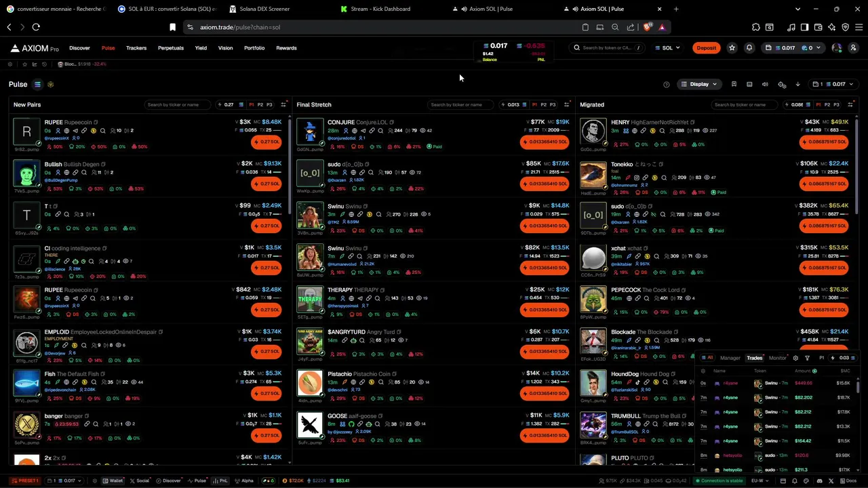Open HENRY token avatar image
The height and width of the screenshot is (488, 868).
pos(593,132)
